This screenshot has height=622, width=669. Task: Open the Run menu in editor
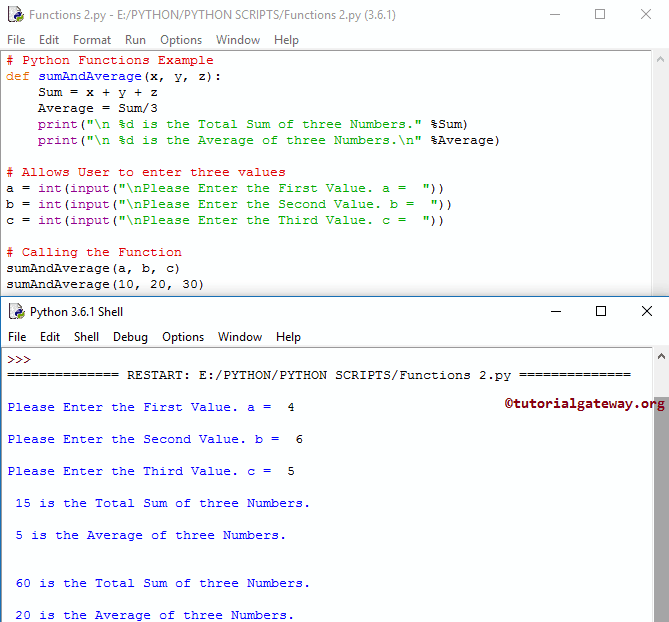(135, 40)
